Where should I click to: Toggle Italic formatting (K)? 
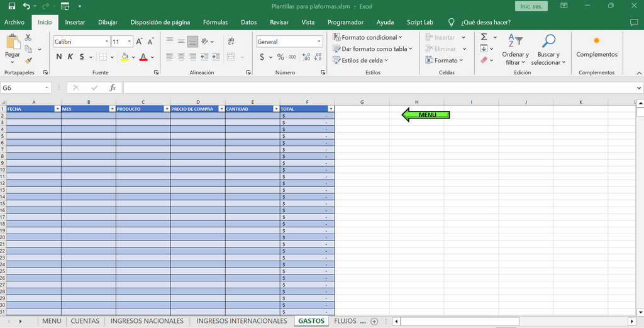click(x=70, y=57)
